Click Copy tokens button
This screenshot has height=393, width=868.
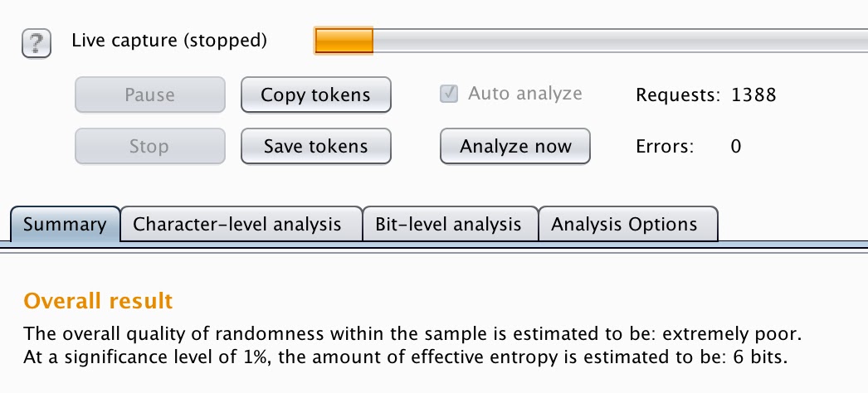click(315, 95)
